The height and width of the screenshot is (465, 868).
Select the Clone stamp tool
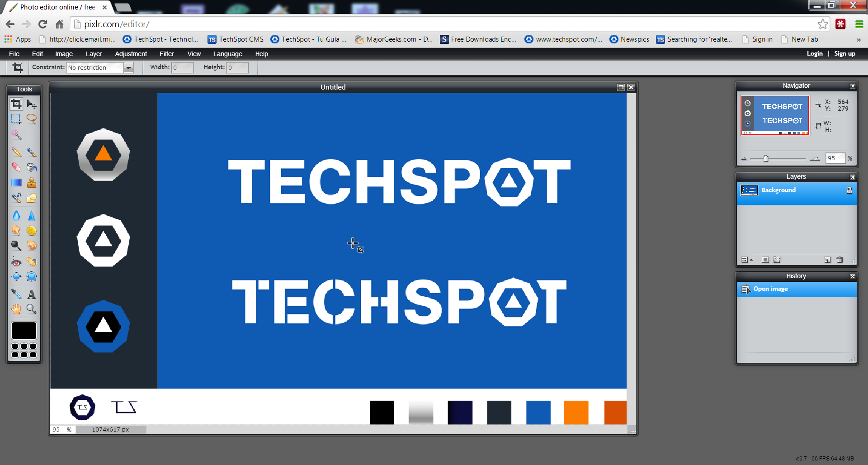32,183
